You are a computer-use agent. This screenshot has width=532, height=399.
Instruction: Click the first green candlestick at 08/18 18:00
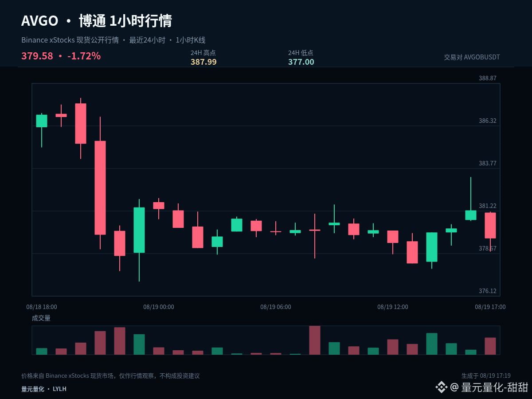click(42, 121)
